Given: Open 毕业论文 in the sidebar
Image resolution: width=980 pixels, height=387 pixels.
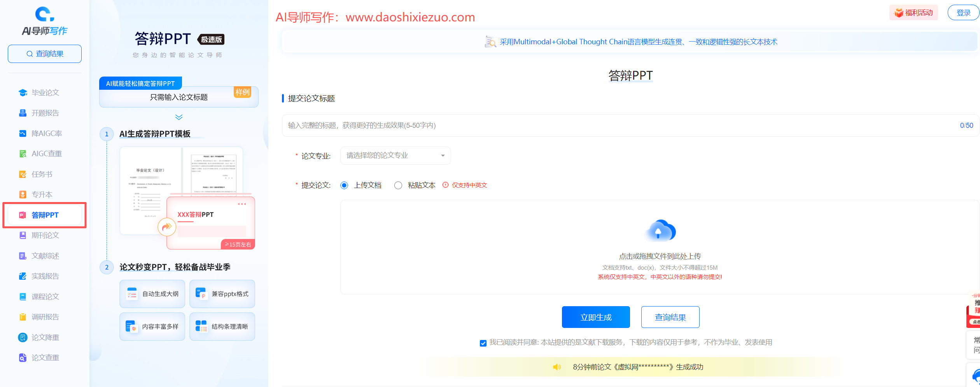Looking at the screenshot, I should 45,92.
